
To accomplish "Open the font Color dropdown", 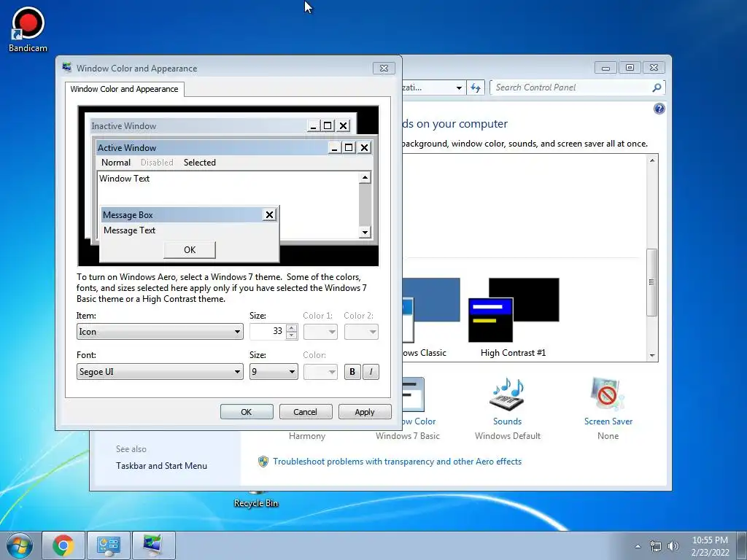I will tap(320, 372).
